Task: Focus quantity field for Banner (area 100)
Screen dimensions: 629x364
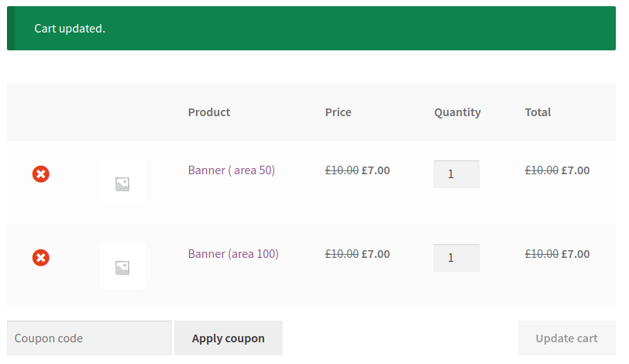Action: click(x=456, y=257)
